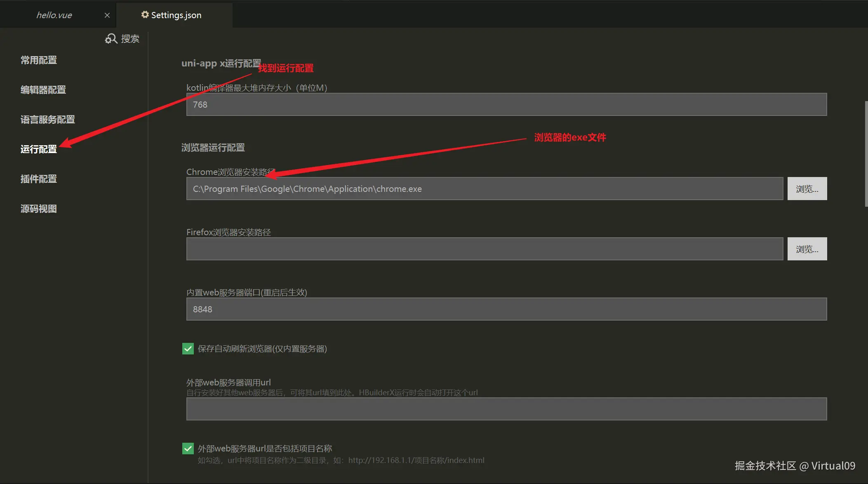Click the web server port field 8848
This screenshot has width=868, height=484.
[x=506, y=309]
